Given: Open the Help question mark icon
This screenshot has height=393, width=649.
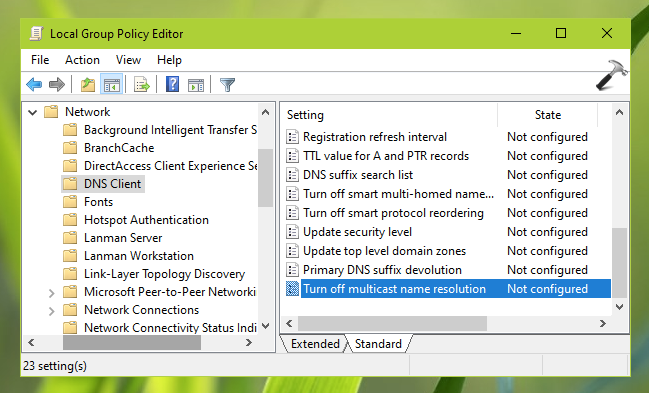Looking at the screenshot, I should coord(172,84).
